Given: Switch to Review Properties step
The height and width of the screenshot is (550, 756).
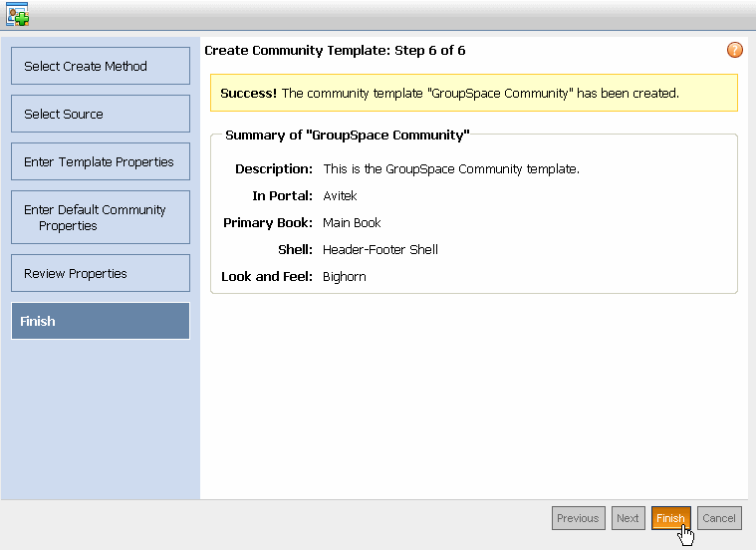Looking at the screenshot, I should pos(101,274).
